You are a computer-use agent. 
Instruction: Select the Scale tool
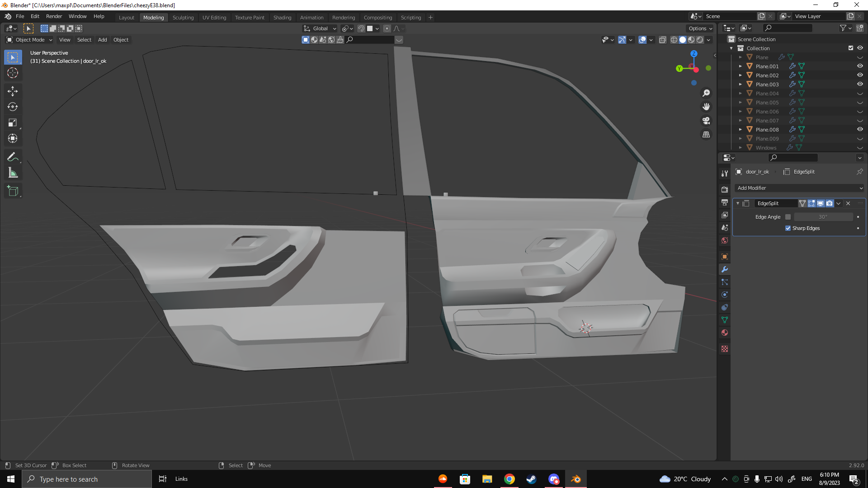click(x=13, y=123)
